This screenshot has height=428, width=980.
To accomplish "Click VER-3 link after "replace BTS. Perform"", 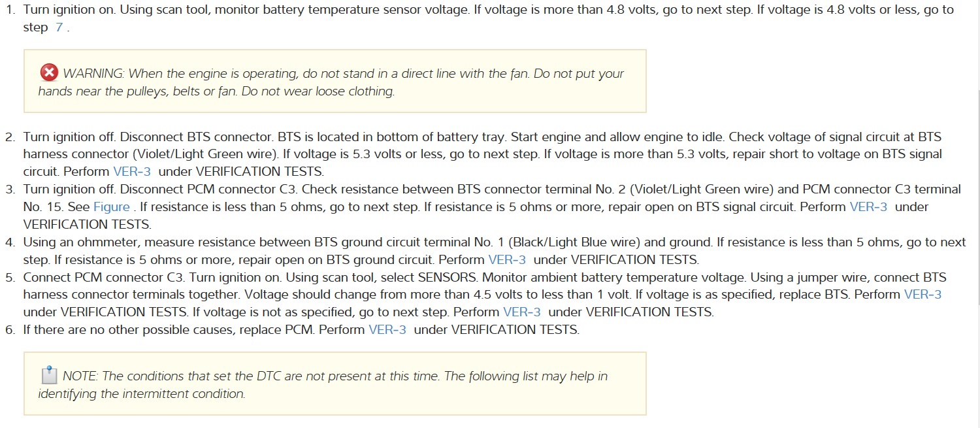I will click(923, 294).
